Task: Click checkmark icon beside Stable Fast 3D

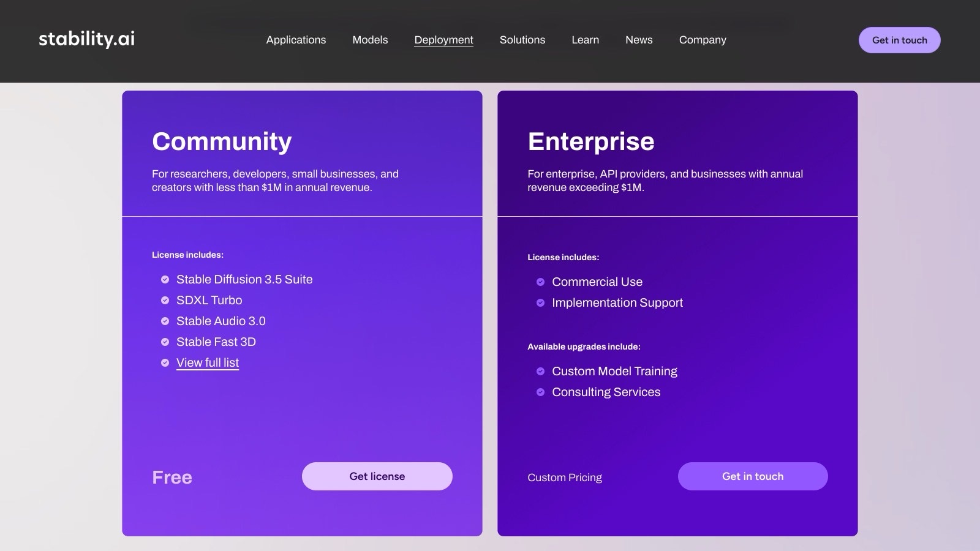Action: point(165,342)
